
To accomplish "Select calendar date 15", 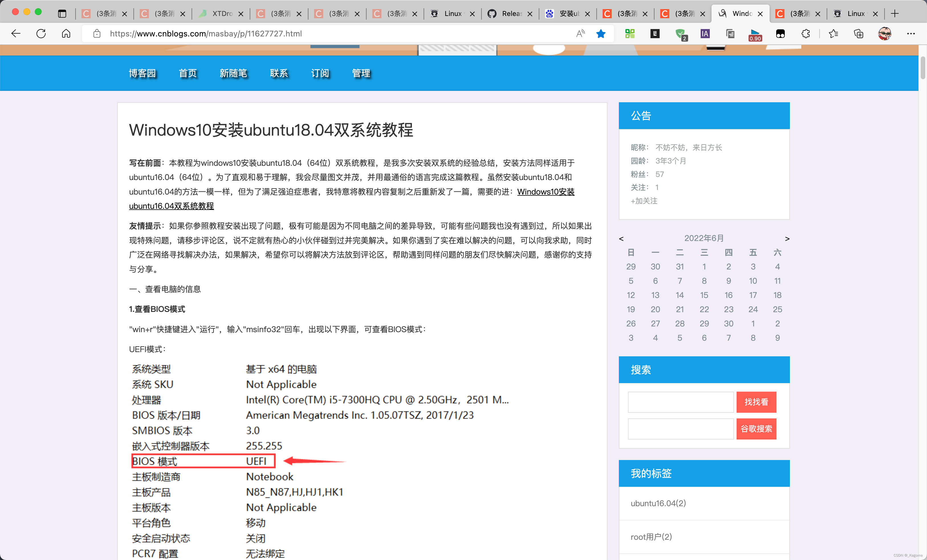I will [x=704, y=295].
